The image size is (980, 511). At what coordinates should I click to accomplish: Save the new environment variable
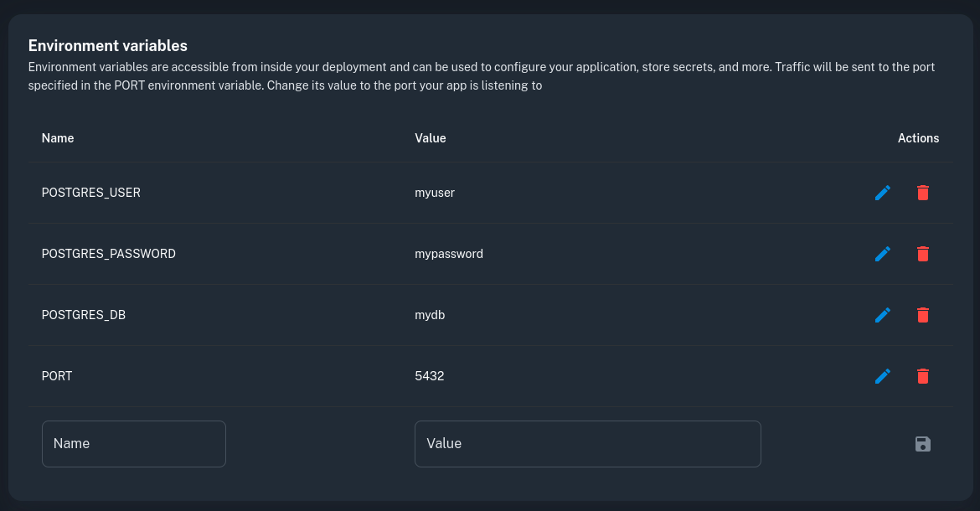tap(922, 444)
